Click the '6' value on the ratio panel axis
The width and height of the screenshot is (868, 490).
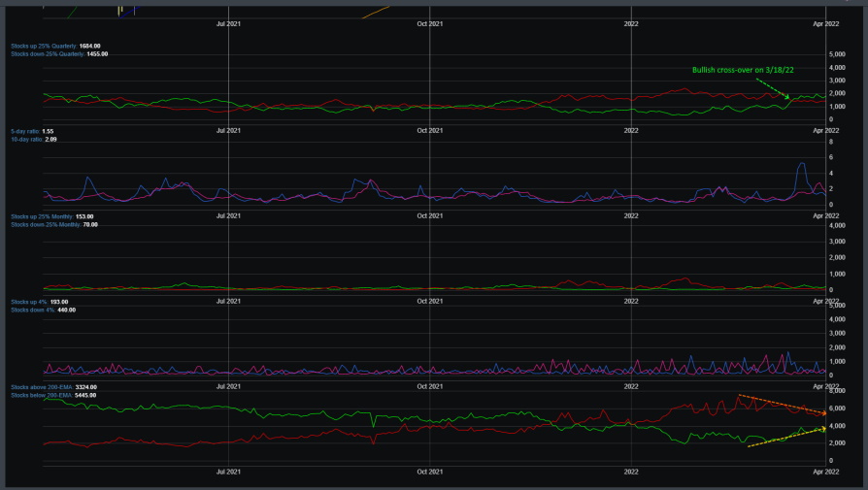point(831,157)
